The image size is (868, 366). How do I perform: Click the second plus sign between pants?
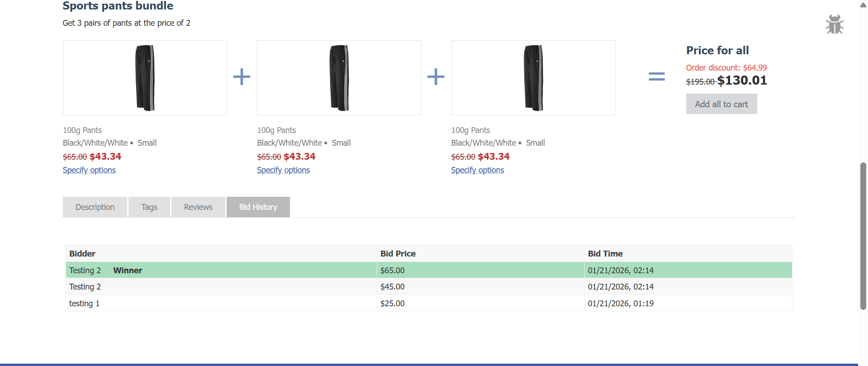coord(436,77)
